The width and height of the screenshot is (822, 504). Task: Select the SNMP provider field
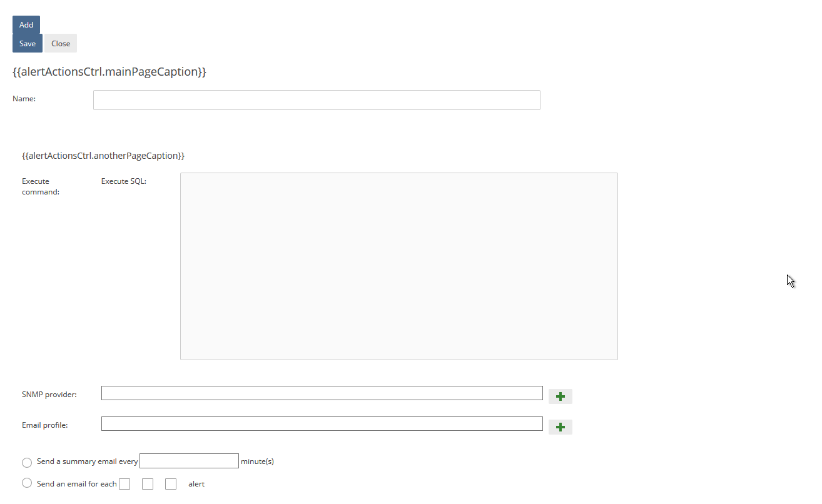[x=322, y=393]
